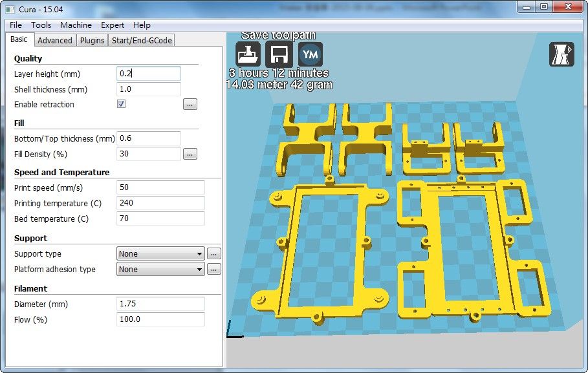Click the Flow percentage input field
The height and width of the screenshot is (373, 588).
pos(160,319)
